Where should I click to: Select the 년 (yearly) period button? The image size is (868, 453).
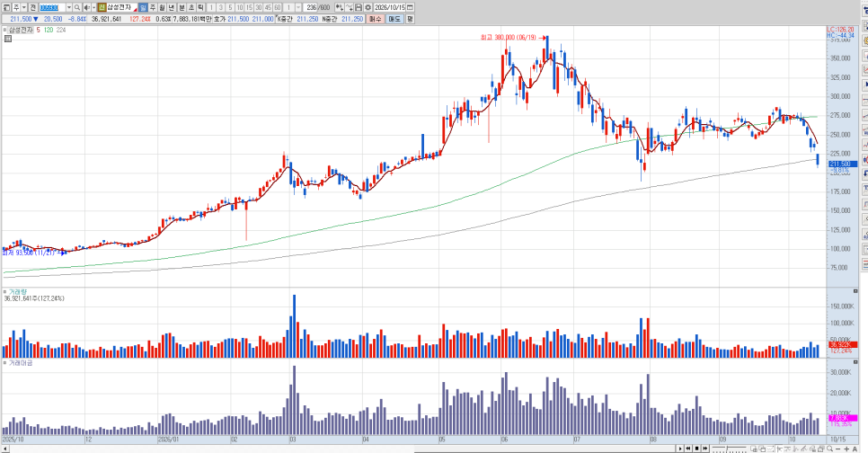[171, 7]
